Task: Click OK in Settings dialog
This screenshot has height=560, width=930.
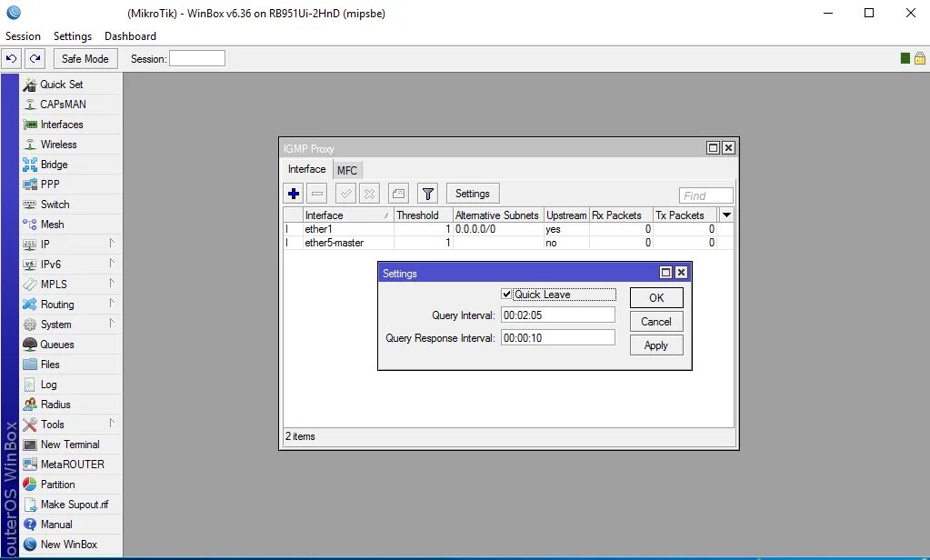Action: (x=656, y=298)
